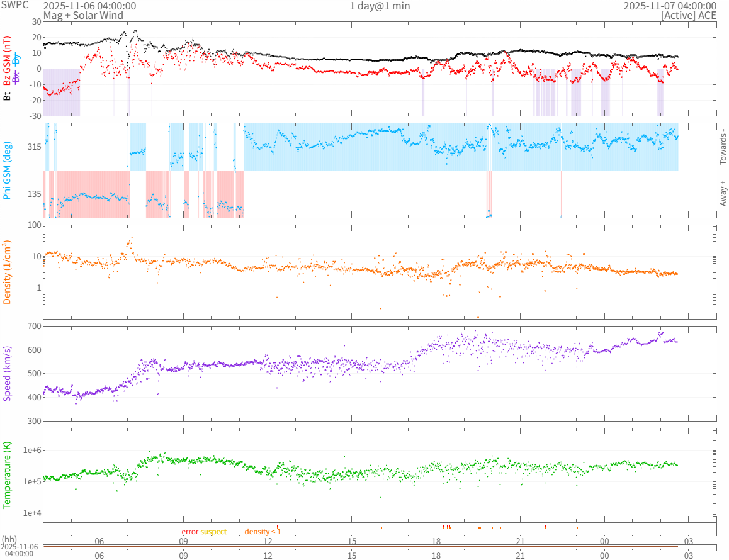The image size is (729, 560).
Task: Click the 300 tick on Speed axis
Action: pyautogui.click(x=35, y=421)
